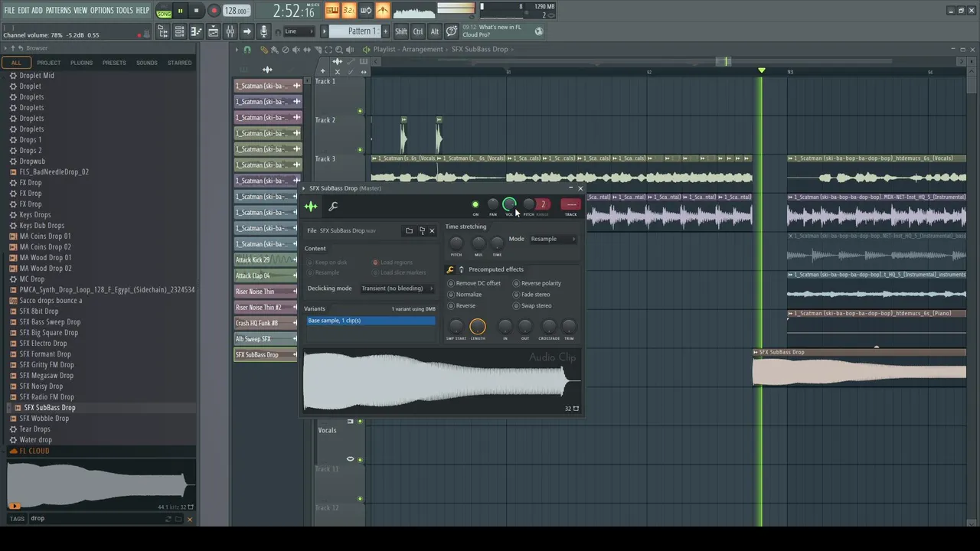Image resolution: width=980 pixels, height=551 pixels.
Task: Open the mixer TRACK selector in sampler
Action: point(570,204)
